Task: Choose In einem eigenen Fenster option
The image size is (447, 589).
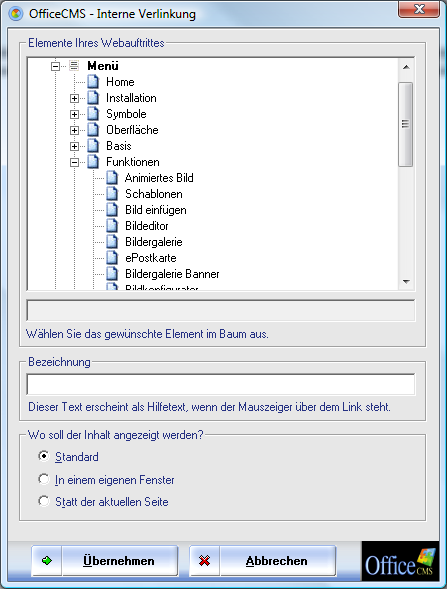Action: 44,479
